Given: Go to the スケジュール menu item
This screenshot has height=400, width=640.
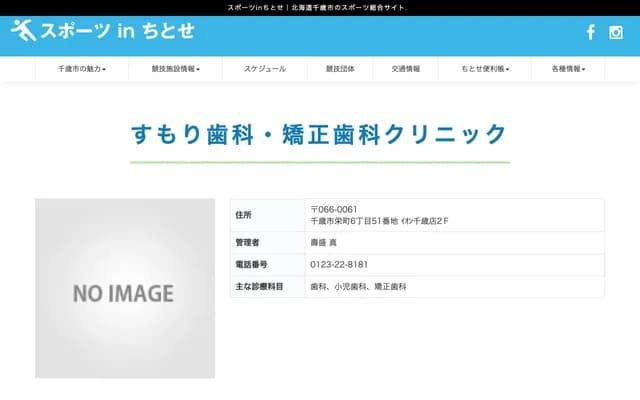Looking at the screenshot, I should pos(265,69).
